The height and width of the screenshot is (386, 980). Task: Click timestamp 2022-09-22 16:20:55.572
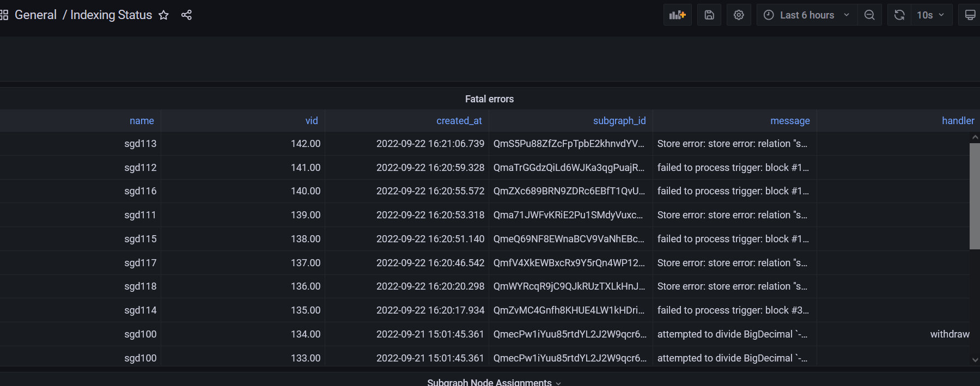tap(430, 191)
